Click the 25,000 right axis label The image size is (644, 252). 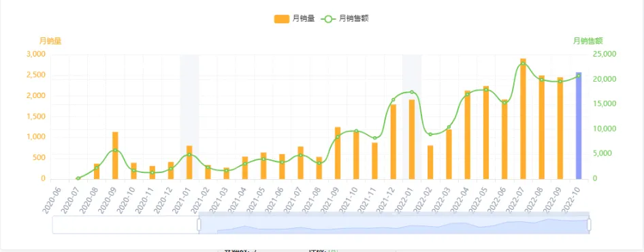click(x=605, y=54)
